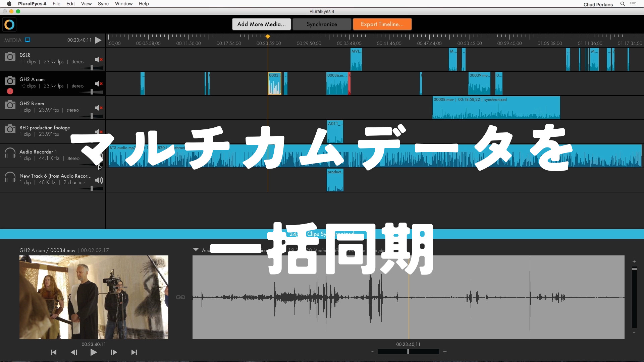
Task: Open the Window menu
Action: click(x=124, y=4)
